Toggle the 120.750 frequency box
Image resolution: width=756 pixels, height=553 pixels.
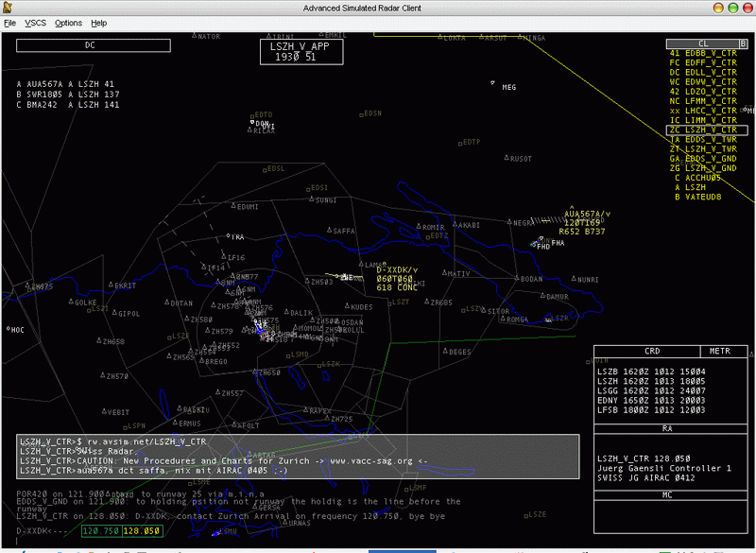(102, 532)
